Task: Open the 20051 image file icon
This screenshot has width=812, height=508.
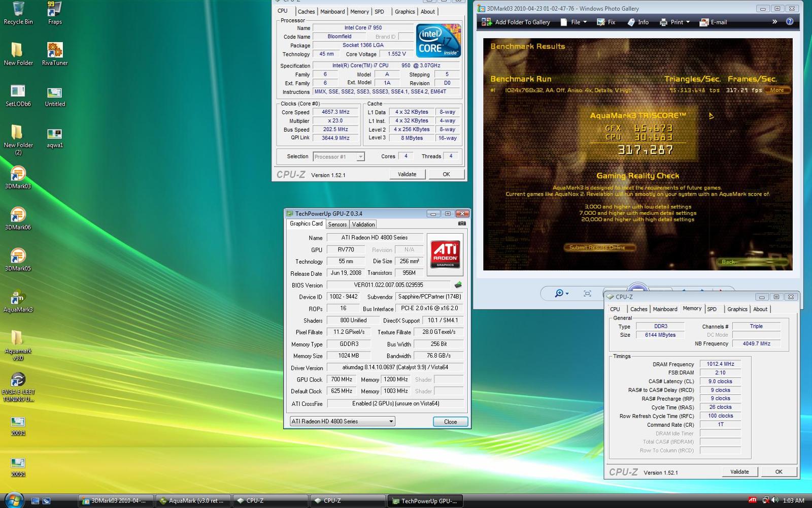Action: [x=18, y=467]
